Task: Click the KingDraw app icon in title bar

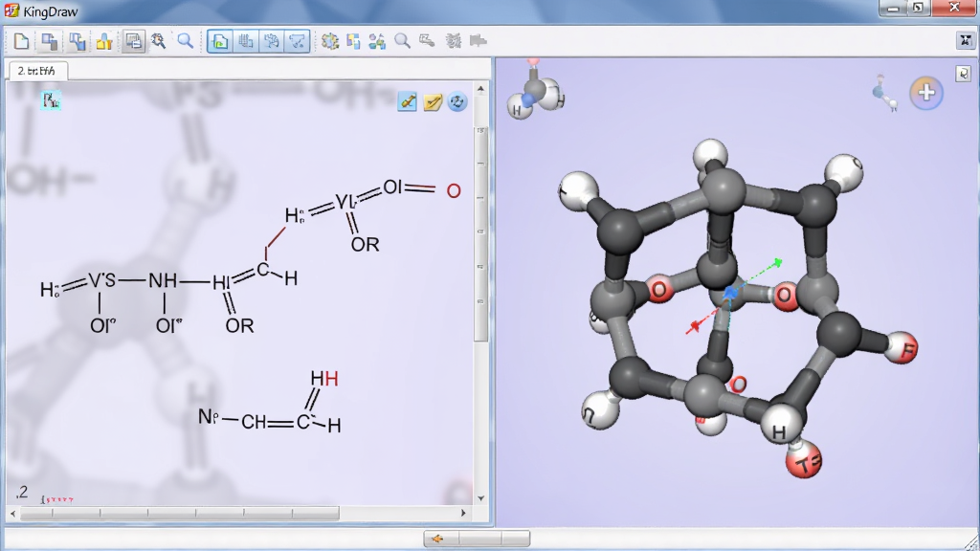Action: click(11, 11)
